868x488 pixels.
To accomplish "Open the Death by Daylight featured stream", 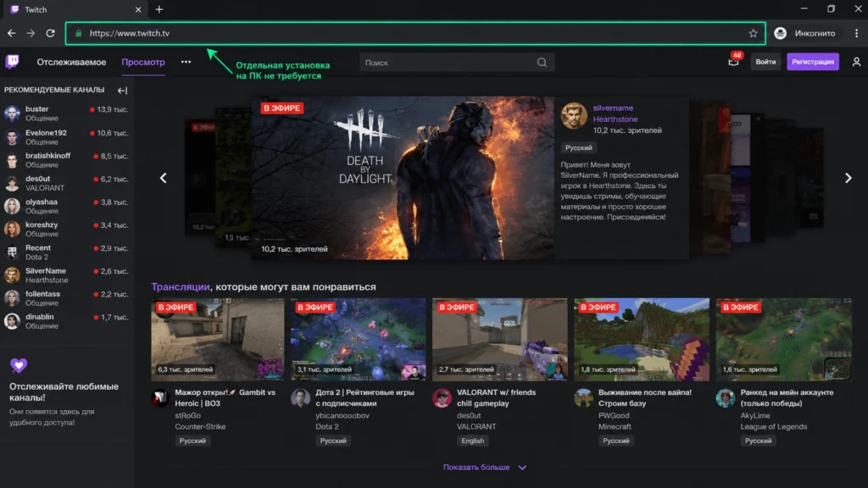I will (x=403, y=178).
